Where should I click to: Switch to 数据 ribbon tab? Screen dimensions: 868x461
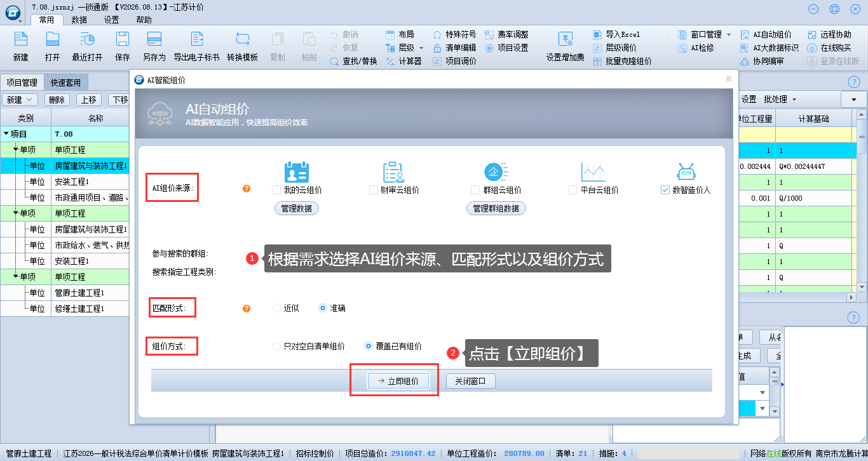click(x=79, y=20)
